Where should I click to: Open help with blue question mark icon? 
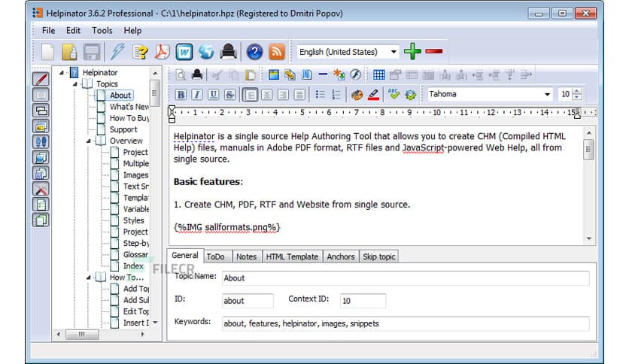pos(255,52)
